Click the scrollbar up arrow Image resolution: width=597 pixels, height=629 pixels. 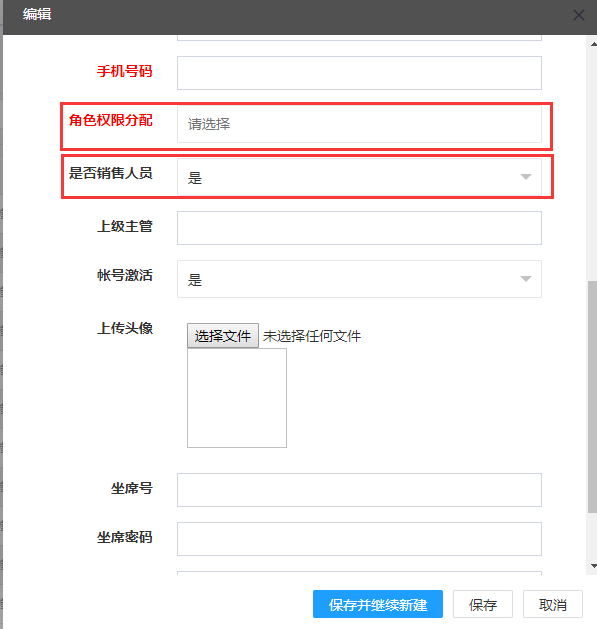click(x=593, y=44)
